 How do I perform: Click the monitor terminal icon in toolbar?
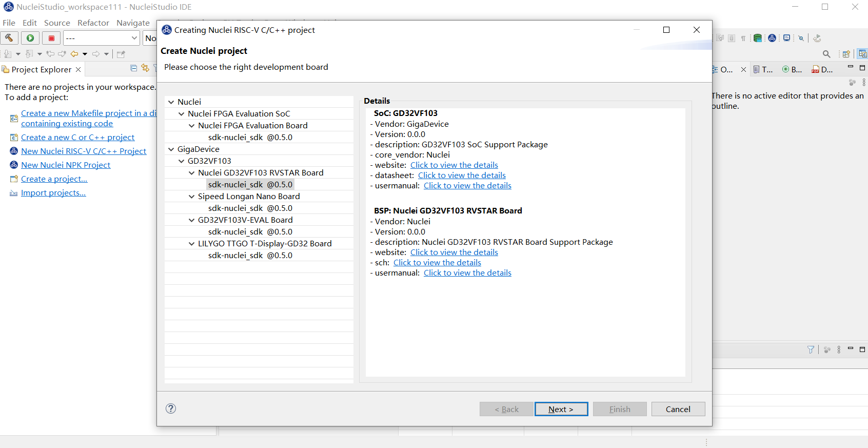click(786, 38)
